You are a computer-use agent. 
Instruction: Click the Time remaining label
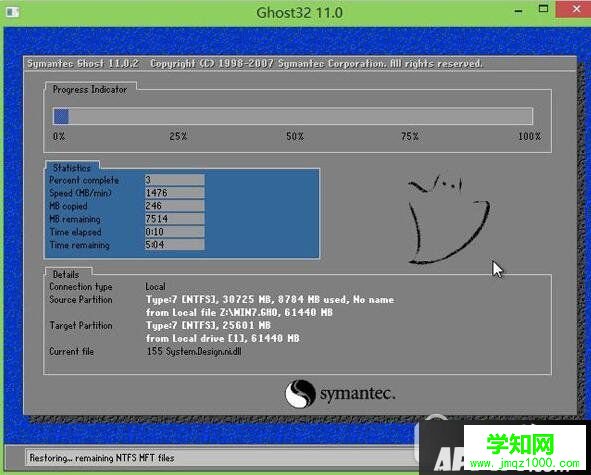[x=80, y=245]
